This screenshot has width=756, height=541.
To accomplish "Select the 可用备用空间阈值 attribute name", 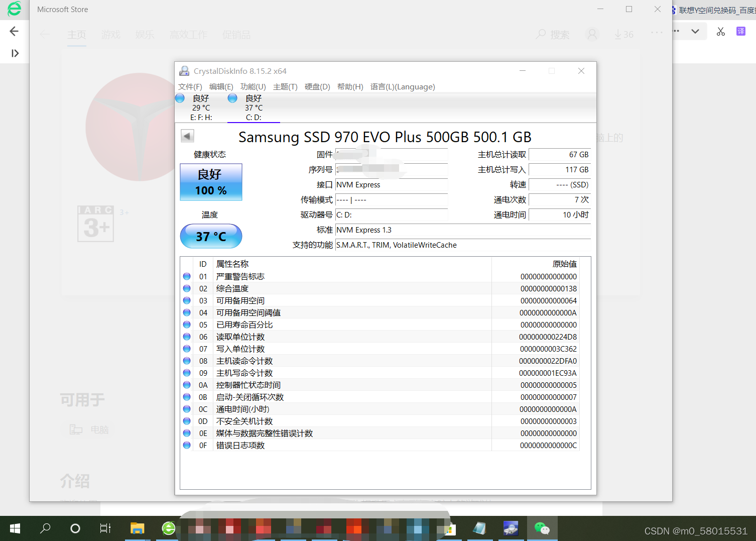I will [248, 312].
